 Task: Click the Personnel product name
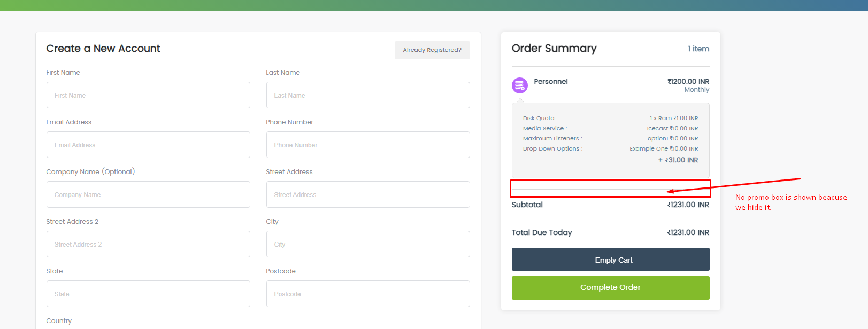[x=551, y=81]
